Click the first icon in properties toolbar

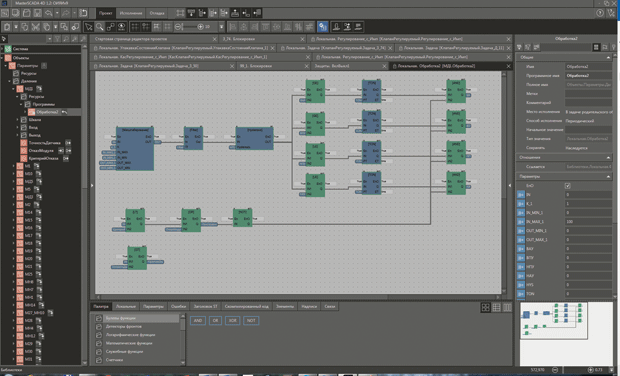[x=519, y=47]
